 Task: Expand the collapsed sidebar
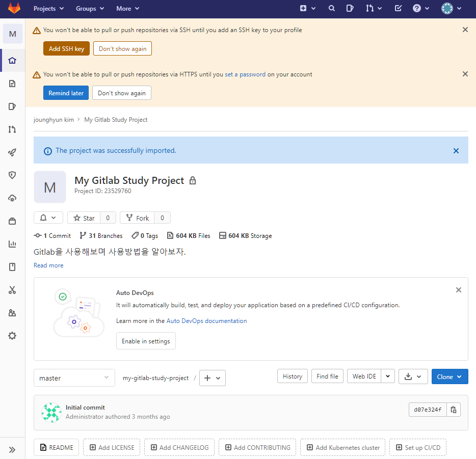(x=12, y=450)
